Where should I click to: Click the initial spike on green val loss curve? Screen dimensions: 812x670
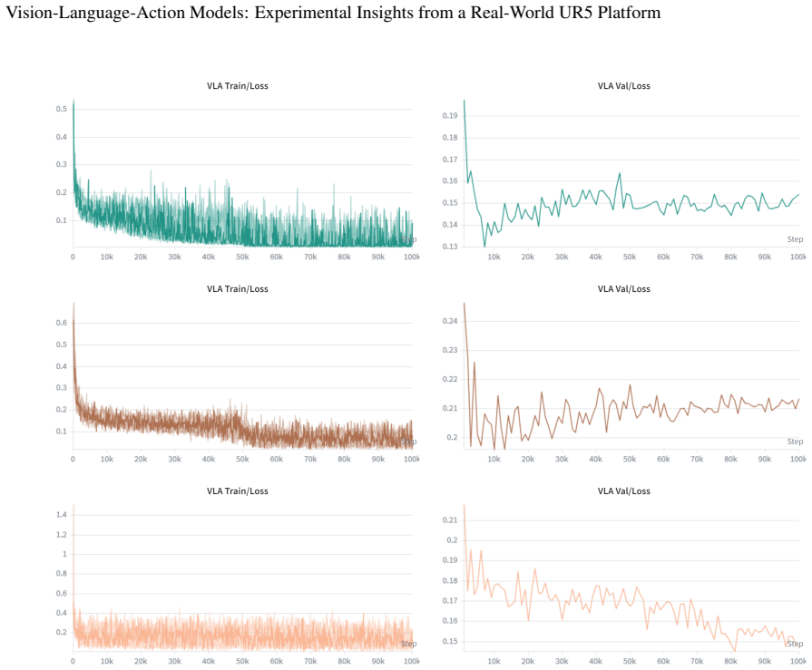464,102
